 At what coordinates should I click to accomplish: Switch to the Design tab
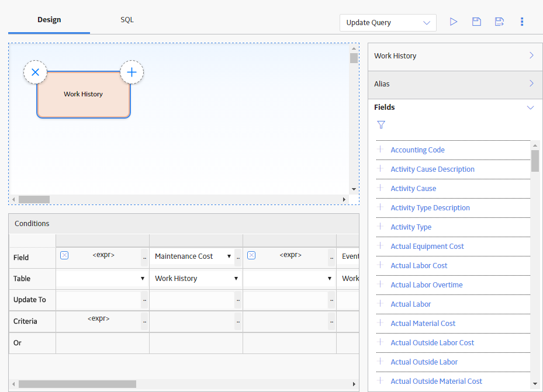[49, 20]
